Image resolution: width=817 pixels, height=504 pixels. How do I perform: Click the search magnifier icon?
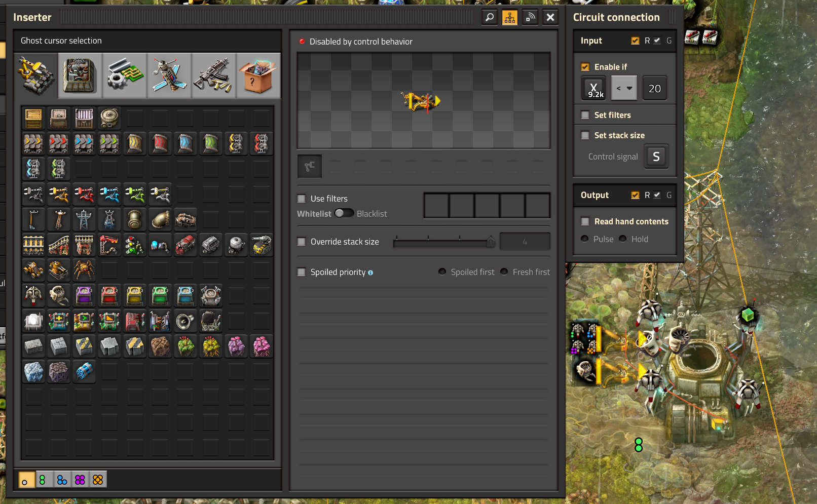tap(490, 18)
